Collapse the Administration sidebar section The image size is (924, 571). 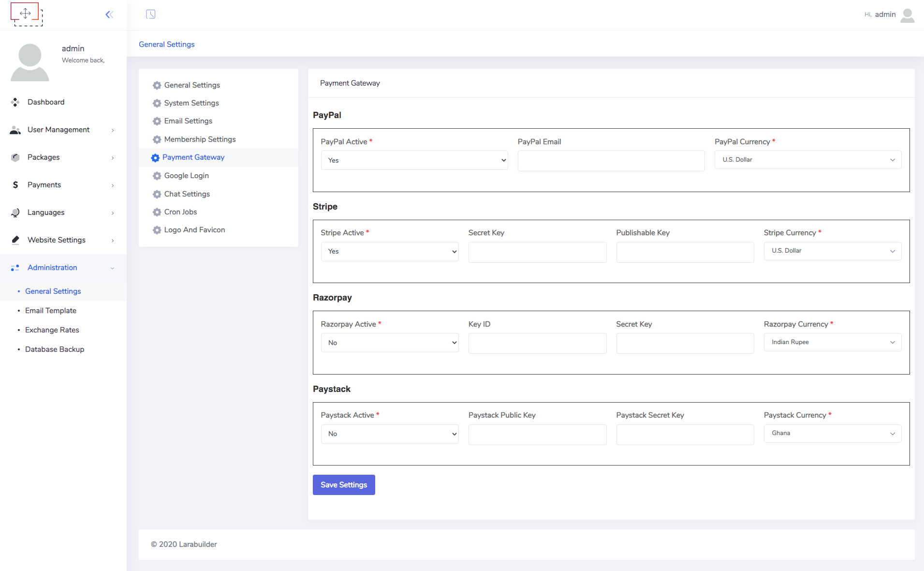52,268
